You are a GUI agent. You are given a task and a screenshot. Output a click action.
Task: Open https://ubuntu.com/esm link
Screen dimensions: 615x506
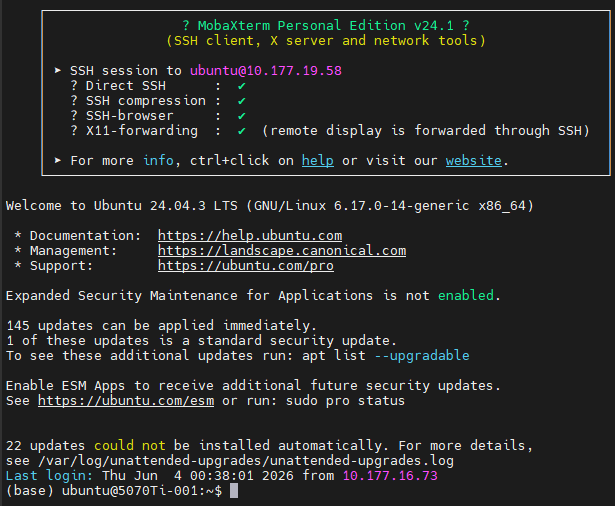pos(126,401)
